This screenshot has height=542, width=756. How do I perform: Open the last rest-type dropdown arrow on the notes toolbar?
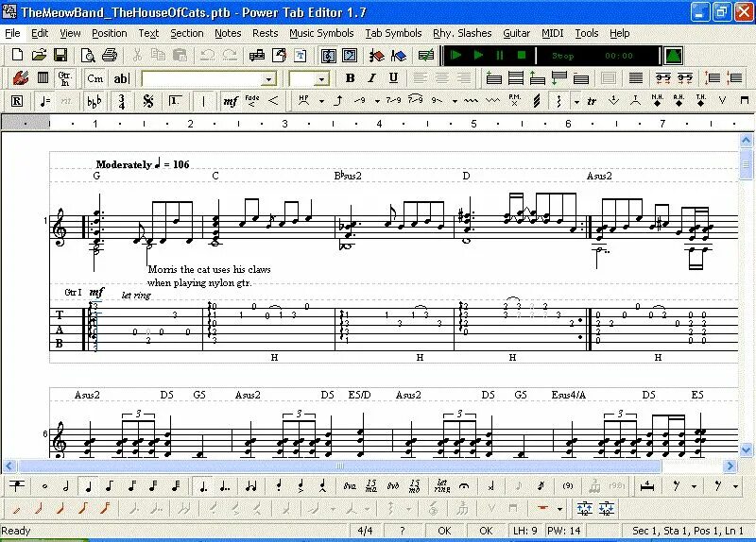pyautogui.click(x=735, y=486)
